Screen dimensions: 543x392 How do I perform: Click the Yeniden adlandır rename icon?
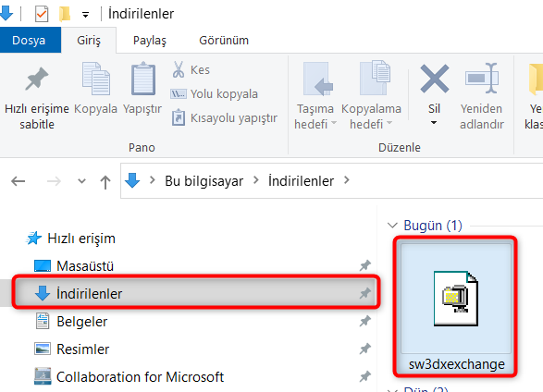(x=482, y=79)
